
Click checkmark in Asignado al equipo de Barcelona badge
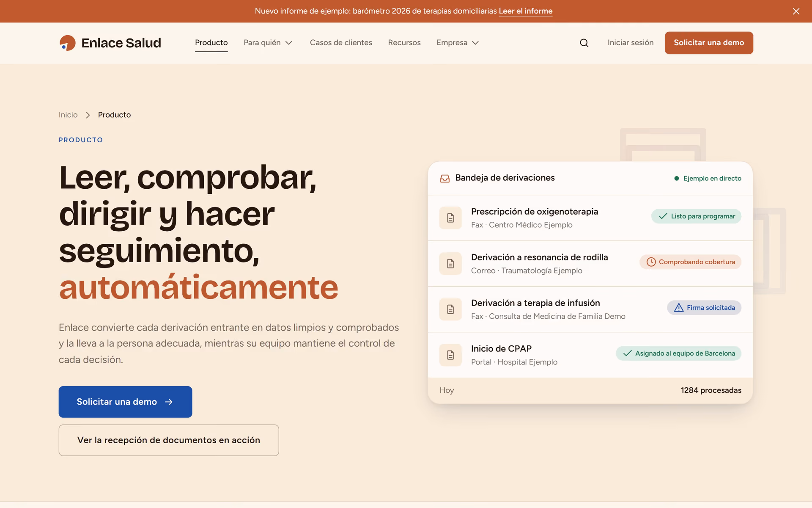tap(627, 353)
